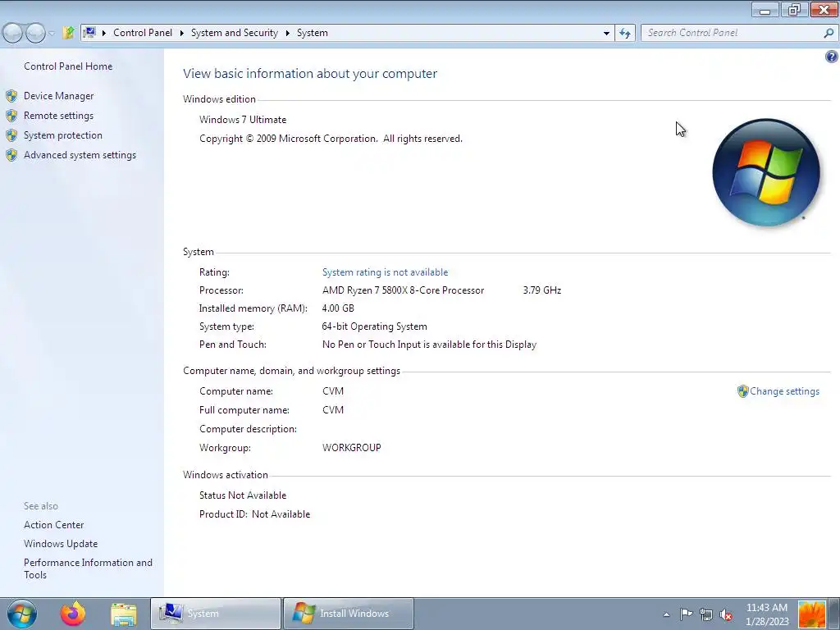Launch Firefox from the taskbar
This screenshot has width=840, height=630.
pyautogui.click(x=72, y=614)
